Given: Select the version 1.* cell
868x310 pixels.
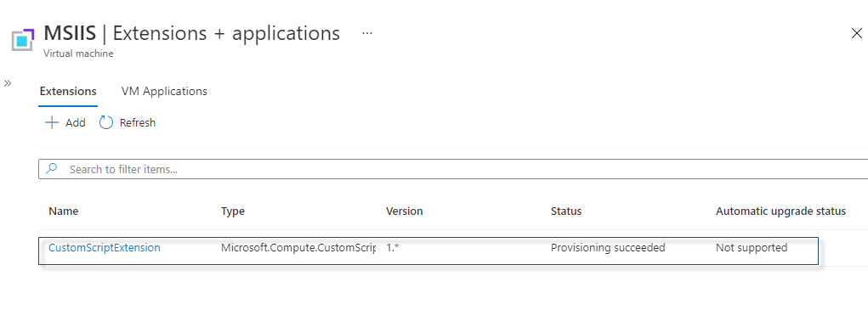Looking at the screenshot, I should (393, 247).
